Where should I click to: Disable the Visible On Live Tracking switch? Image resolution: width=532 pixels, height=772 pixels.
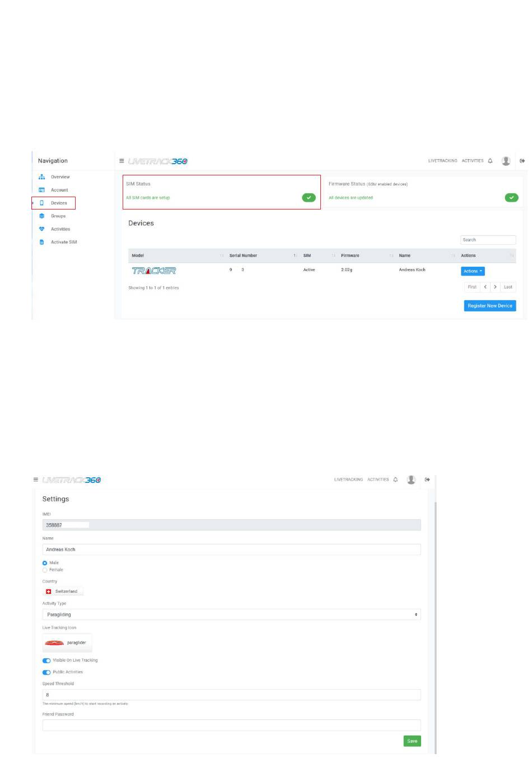pos(46,661)
